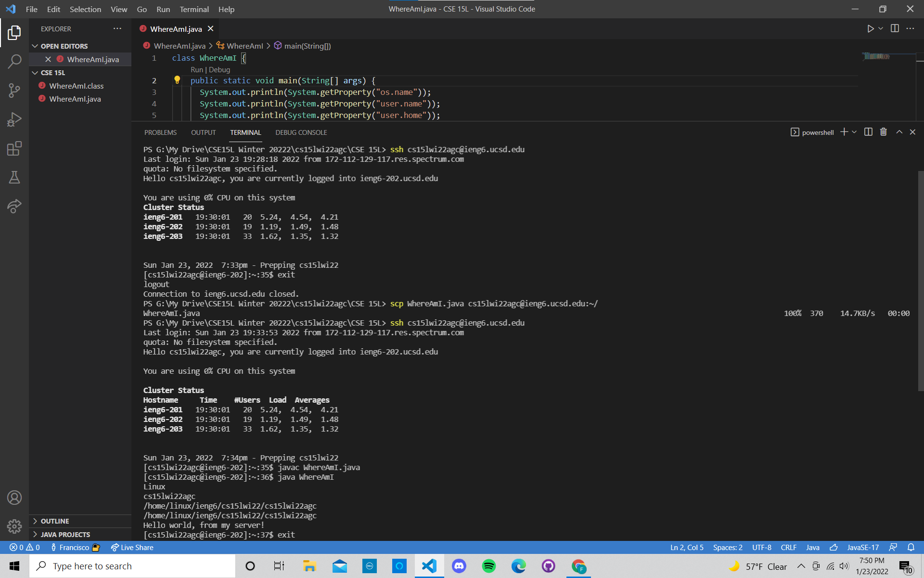The height and width of the screenshot is (578, 924).
Task: Open the Source Control view
Action: pos(14,91)
